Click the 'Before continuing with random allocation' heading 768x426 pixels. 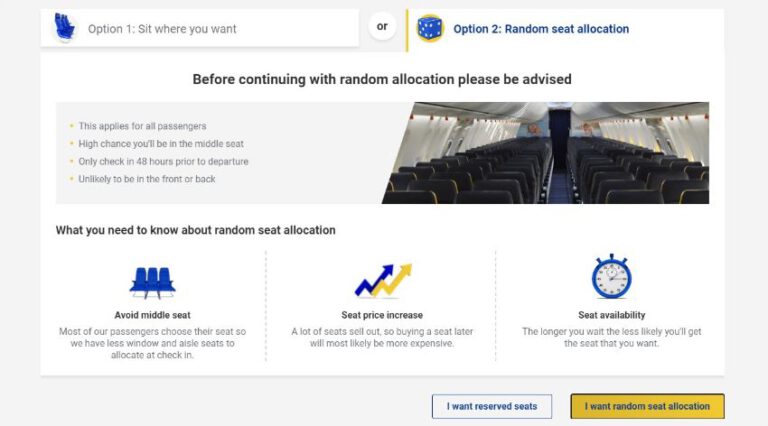click(x=382, y=79)
